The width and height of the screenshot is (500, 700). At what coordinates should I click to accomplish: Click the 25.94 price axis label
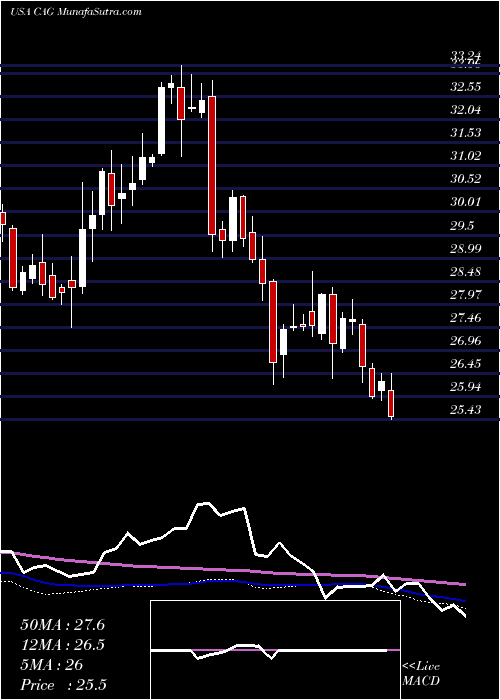(466, 387)
